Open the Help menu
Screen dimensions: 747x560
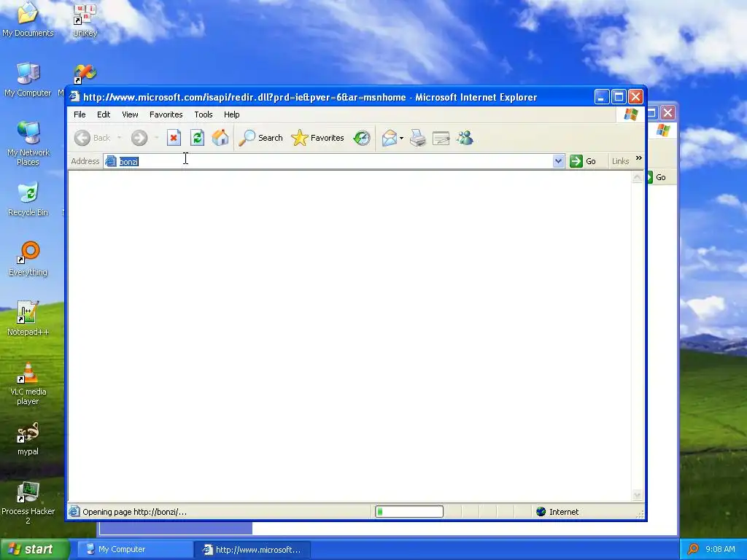(x=231, y=114)
